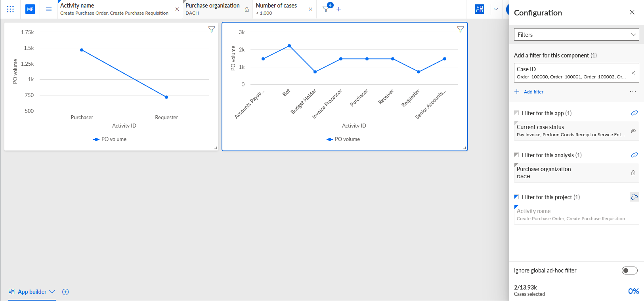The width and height of the screenshot is (644, 301).
Task: Open filter icon on right PO volume chart
Action: click(x=461, y=29)
